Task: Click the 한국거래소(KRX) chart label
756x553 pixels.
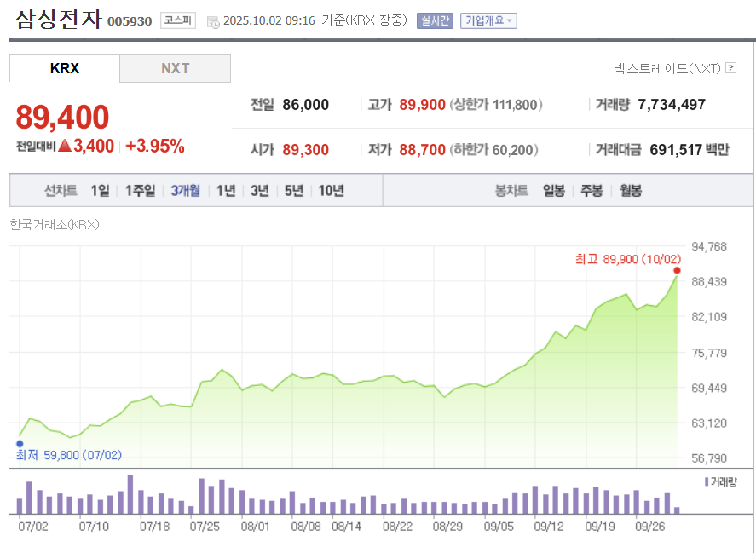Action: coord(55,225)
